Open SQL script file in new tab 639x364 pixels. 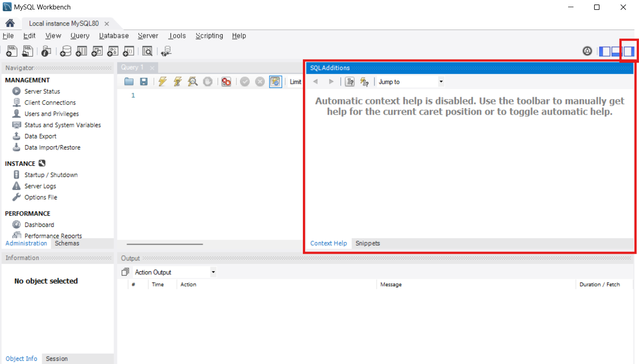click(28, 51)
